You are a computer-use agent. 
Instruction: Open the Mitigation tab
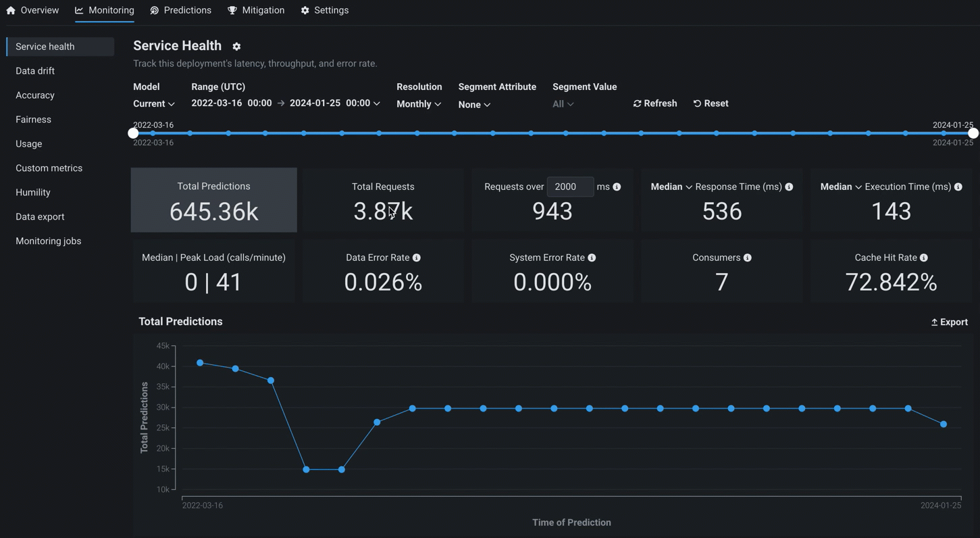[256, 10]
